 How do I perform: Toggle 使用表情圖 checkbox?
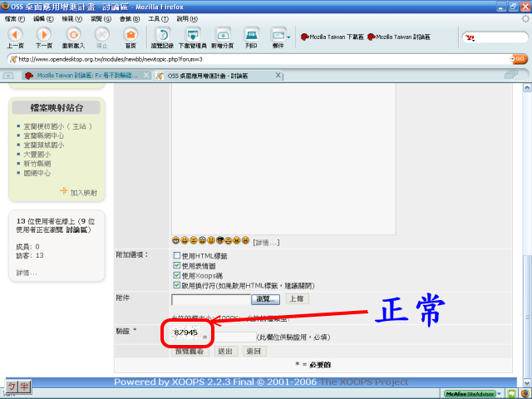(x=177, y=265)
